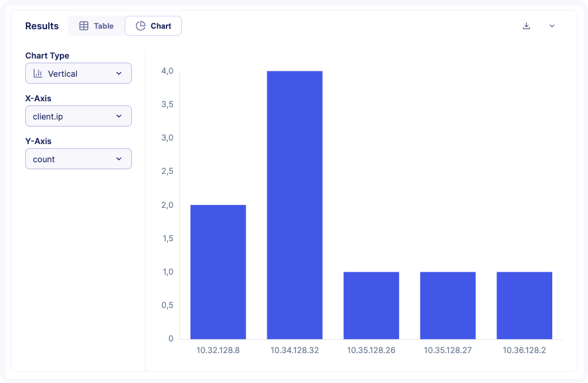Click the X-Axis field label
588x383 pixels.
(x=38, y=98)
